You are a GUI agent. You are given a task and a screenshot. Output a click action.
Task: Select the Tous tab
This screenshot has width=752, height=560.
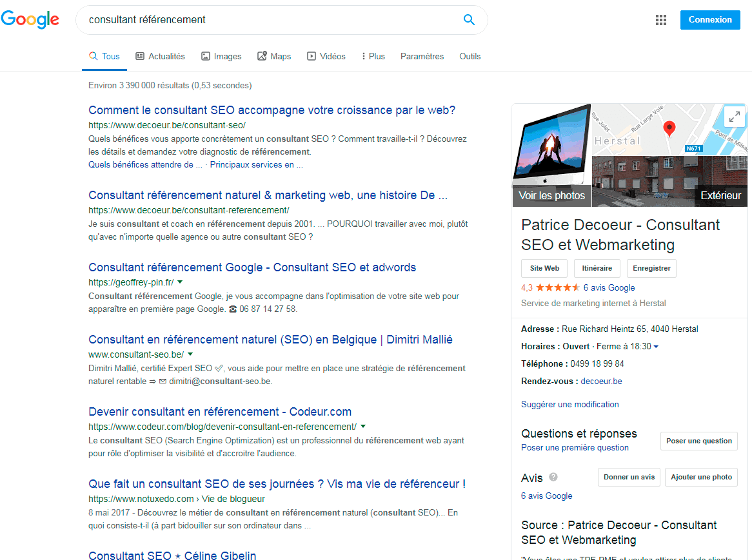coord(104,56)
